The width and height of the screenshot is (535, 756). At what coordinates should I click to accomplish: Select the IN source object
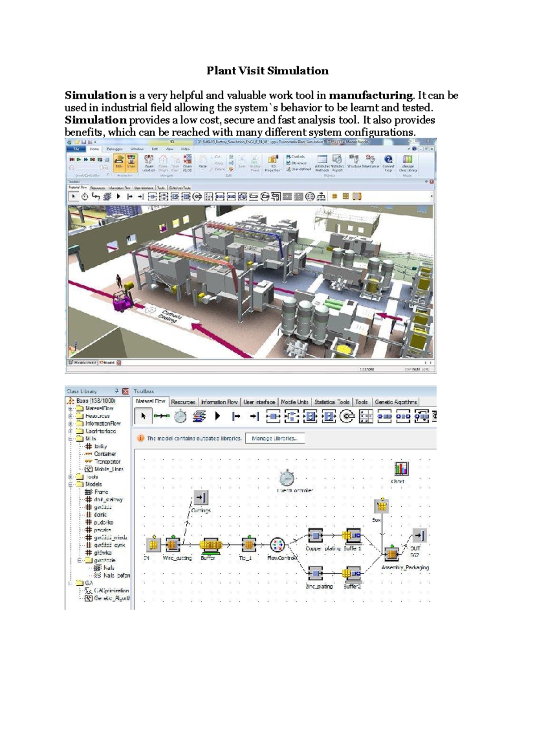pyautogui.click(x=153, y=545)
